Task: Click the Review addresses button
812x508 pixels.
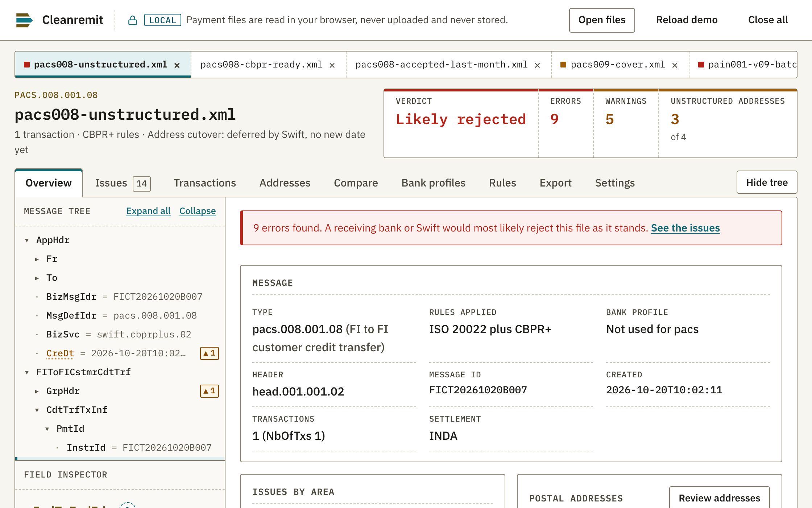Action: [x=720, y=498]
